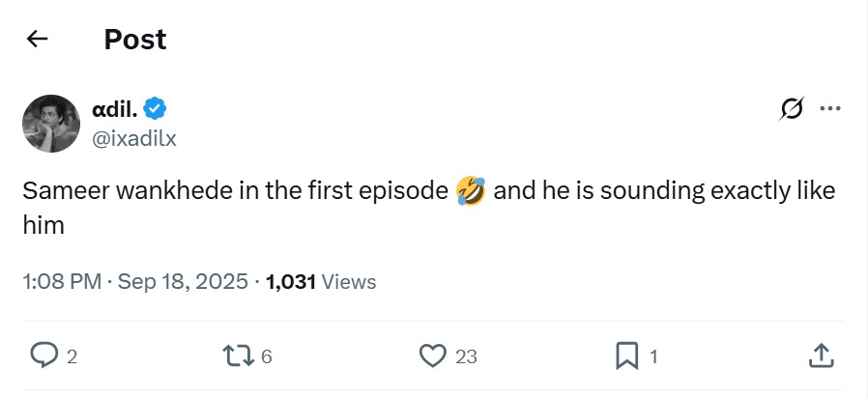Open the @ixadilx handle link
Viewport: 868px width, 398px height.
coord(132,137)
